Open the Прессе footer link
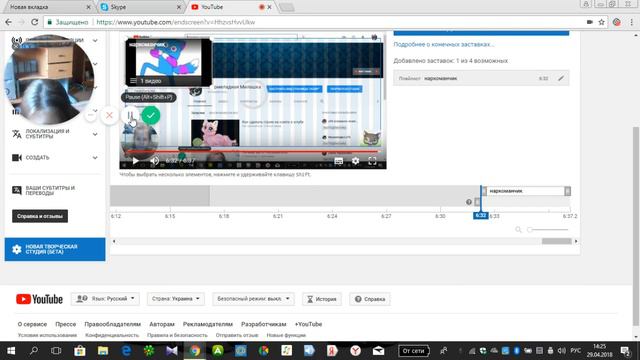Screen dimensions: 640x360 pos(66,324)
